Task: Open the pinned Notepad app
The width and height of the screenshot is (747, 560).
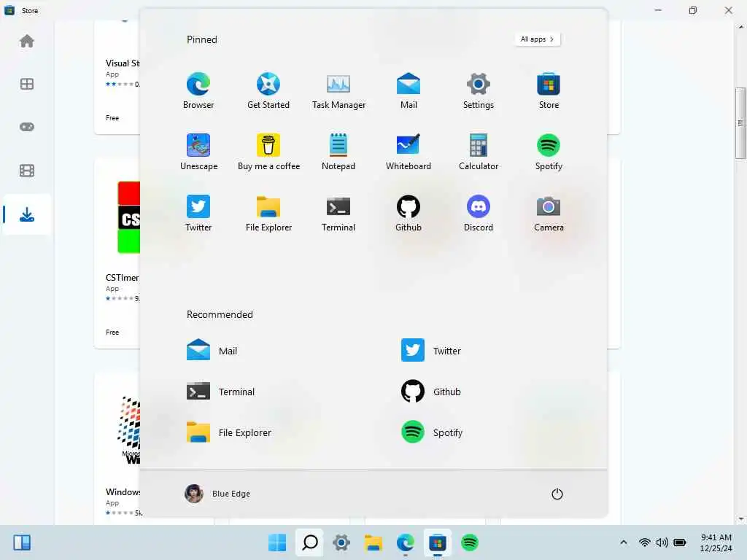Action: coord(338,152)
